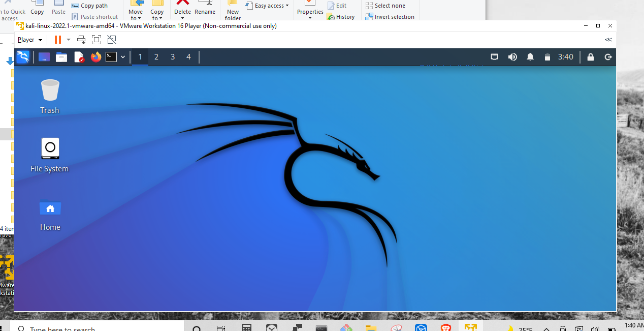The image size is (644, 331).
Task: Click the network connection icon in Kali panel
Action: pos(494,57)
